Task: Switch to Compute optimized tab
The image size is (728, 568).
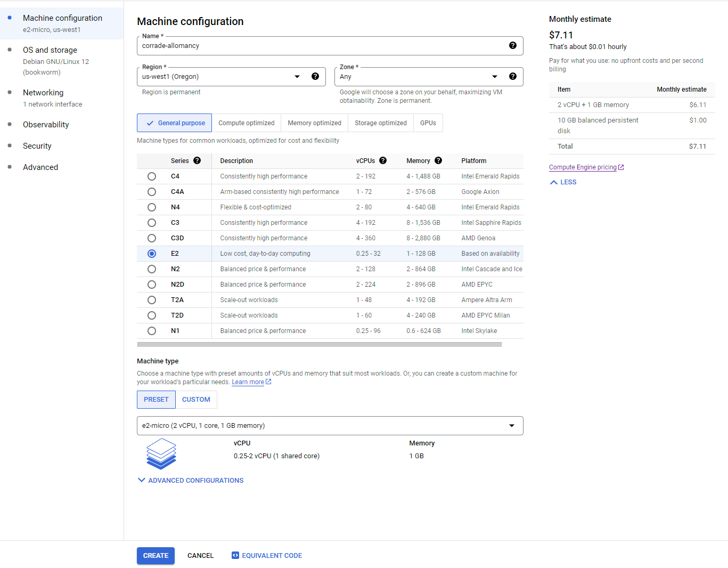Action: (x=246, y=123)
